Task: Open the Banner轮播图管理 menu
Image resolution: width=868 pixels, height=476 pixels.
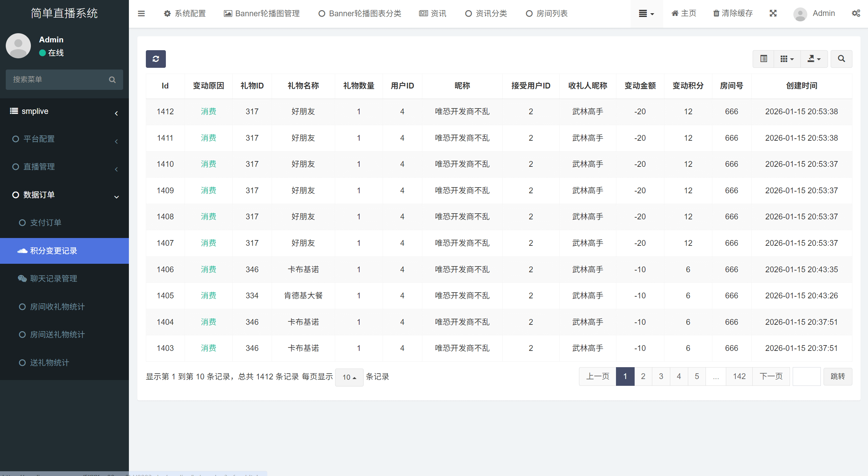Action: (262, 14)
